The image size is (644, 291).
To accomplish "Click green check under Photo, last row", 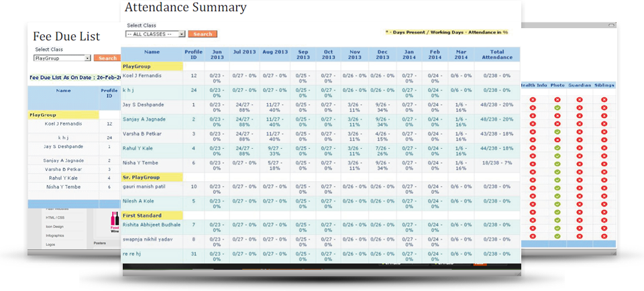I will [x=557, y=237].
